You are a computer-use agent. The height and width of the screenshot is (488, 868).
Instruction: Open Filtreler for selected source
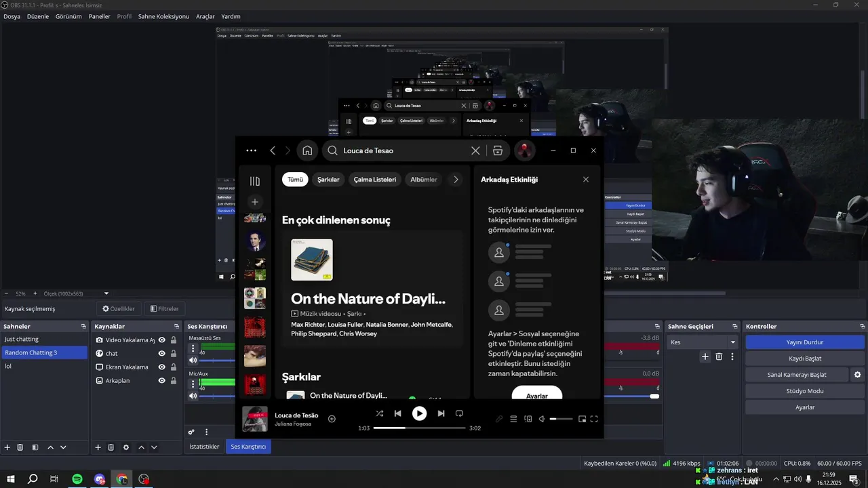164,308
